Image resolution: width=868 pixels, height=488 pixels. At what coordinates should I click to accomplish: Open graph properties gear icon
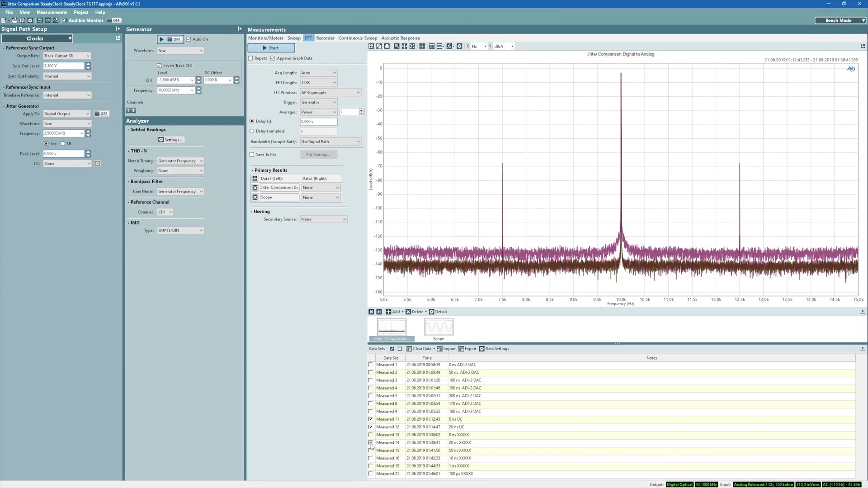(x=459, y=47)
